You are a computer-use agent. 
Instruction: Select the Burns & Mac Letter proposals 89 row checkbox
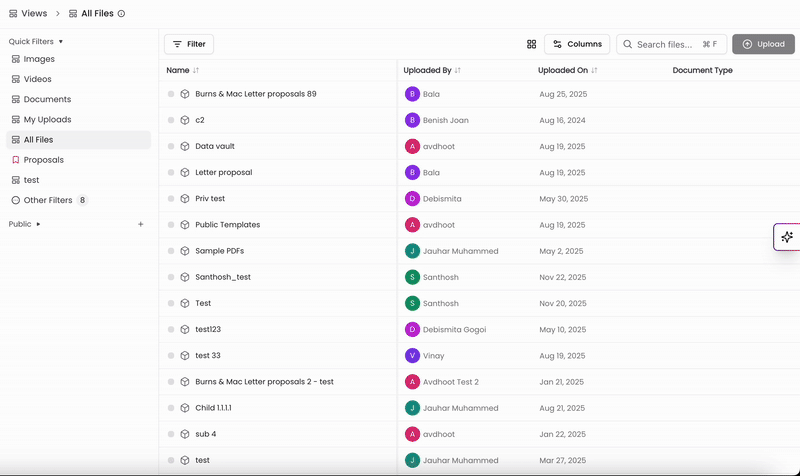click(x=171, y=94)
